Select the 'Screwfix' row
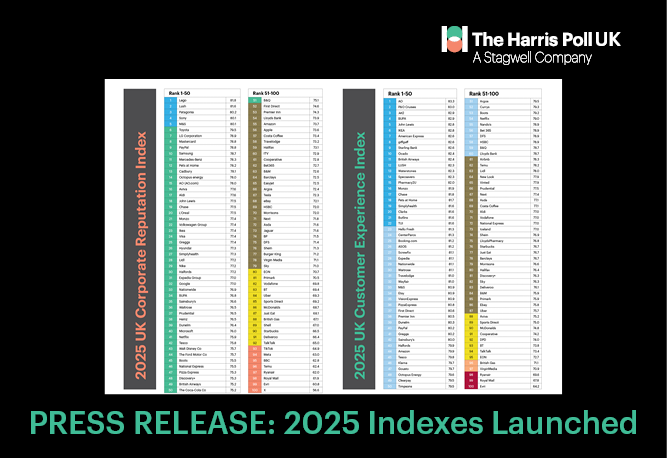 [420, 253]
